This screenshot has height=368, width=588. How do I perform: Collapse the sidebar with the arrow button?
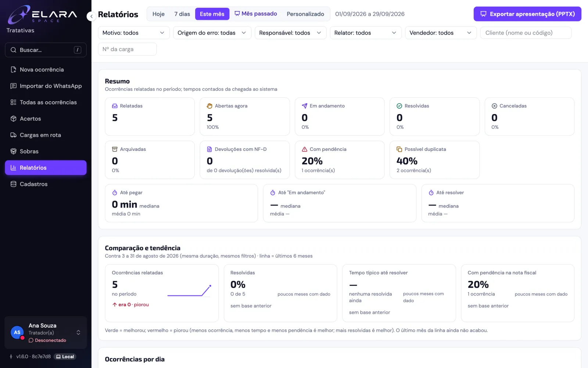[x=91, y=16]
